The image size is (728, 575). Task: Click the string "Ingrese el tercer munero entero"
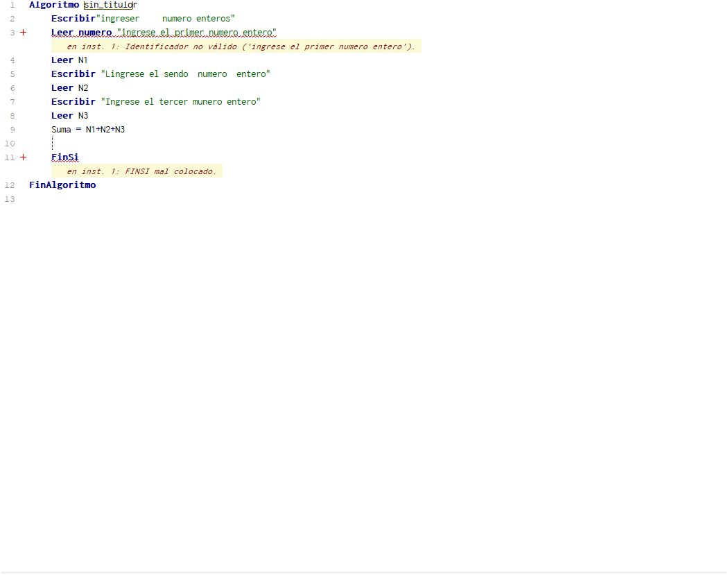(x=180, y=102)
